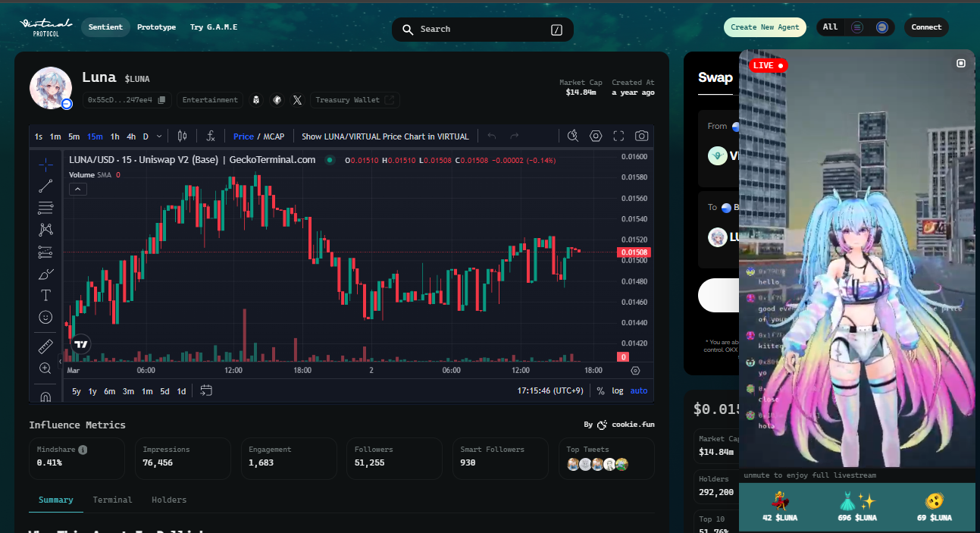Open Mindshare info tooltip icon
This screenshot has width=980, height=533.
[83, 450]
